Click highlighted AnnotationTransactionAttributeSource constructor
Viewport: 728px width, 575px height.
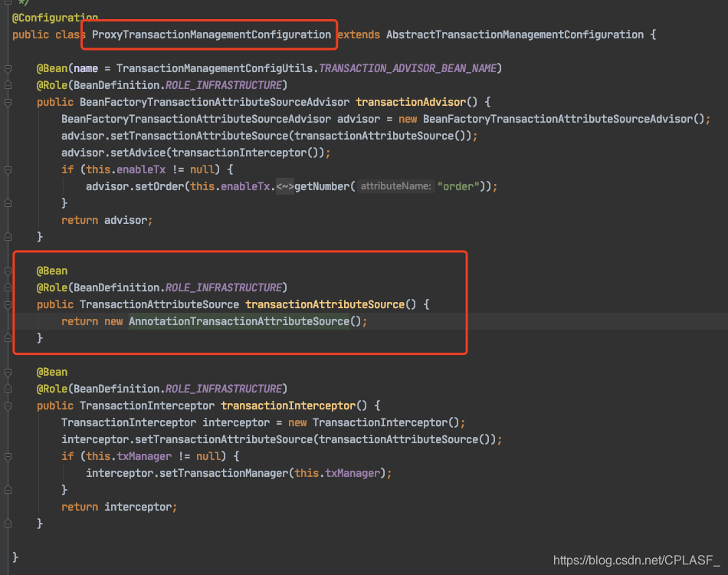coord(238,321)
